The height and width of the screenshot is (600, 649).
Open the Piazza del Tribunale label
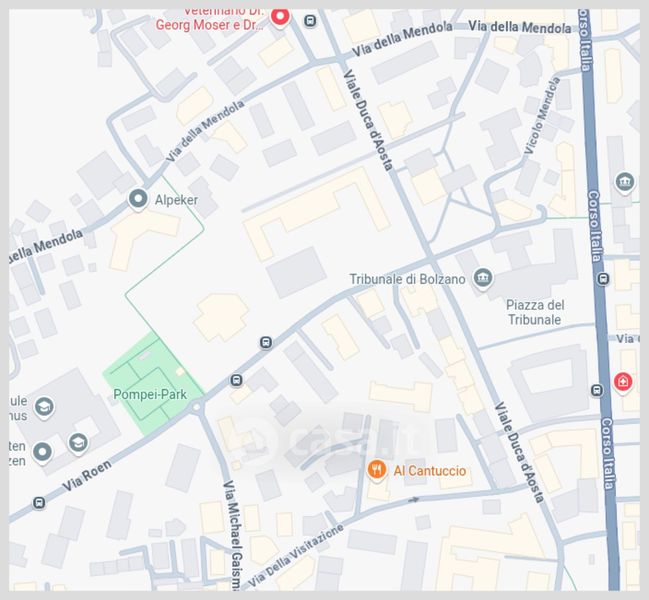click(x=535, y=312)
